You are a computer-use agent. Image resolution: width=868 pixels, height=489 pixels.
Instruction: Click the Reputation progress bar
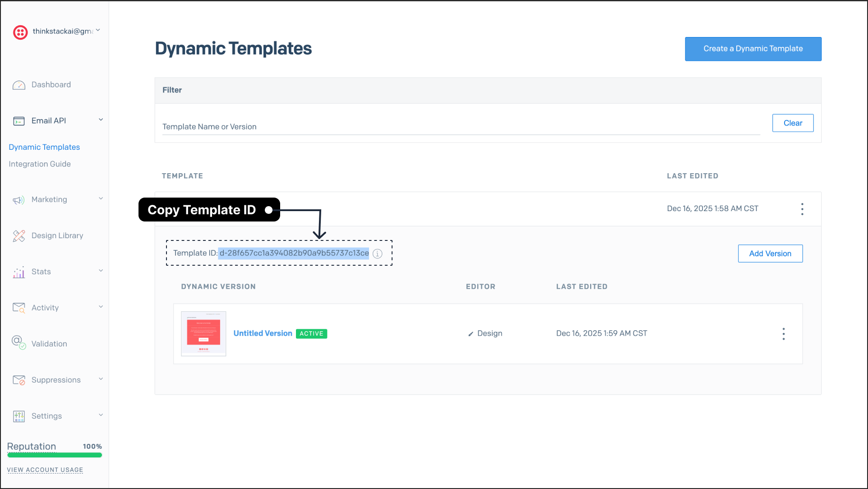pos(54,456)
